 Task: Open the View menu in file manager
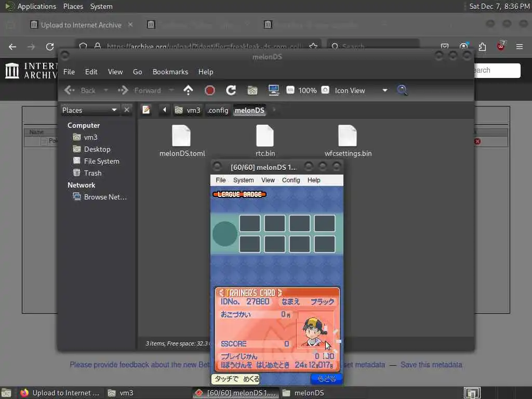[115, 72]
